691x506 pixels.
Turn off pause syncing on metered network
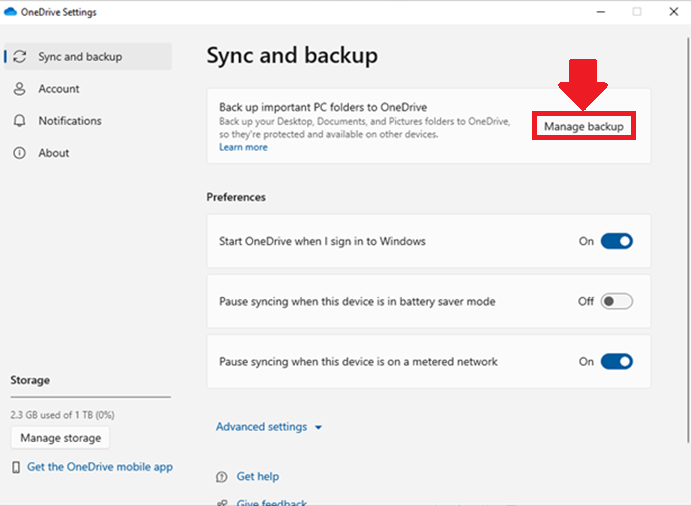pyautogui.click(x=616, y=361)
